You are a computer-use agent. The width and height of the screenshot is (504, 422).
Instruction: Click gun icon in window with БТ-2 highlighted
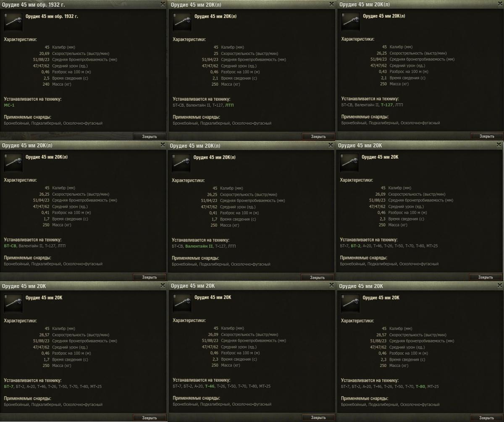tap(349, 163)
